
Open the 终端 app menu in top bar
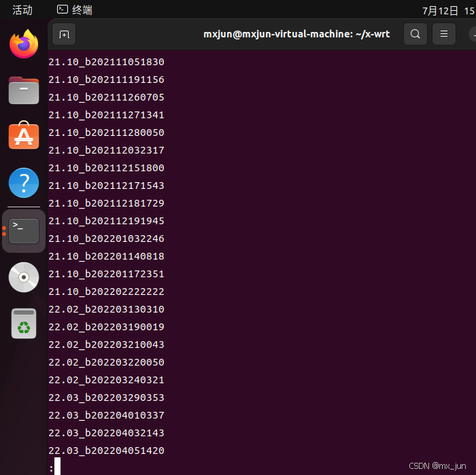[75, 10]
